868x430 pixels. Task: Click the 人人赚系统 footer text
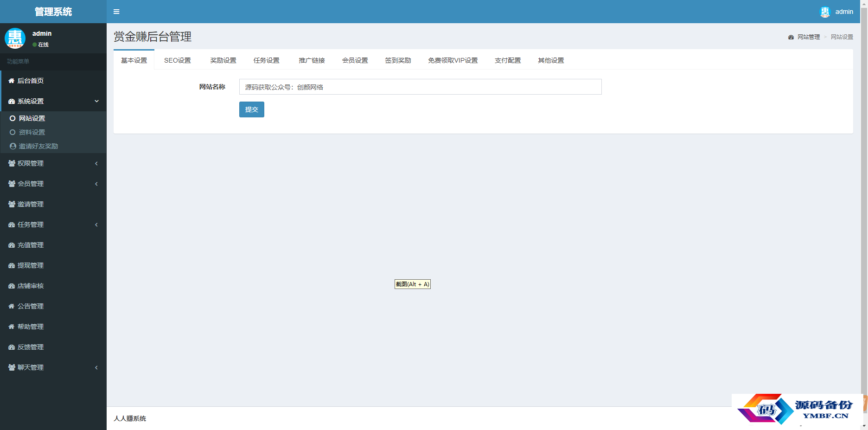[130, 418]
